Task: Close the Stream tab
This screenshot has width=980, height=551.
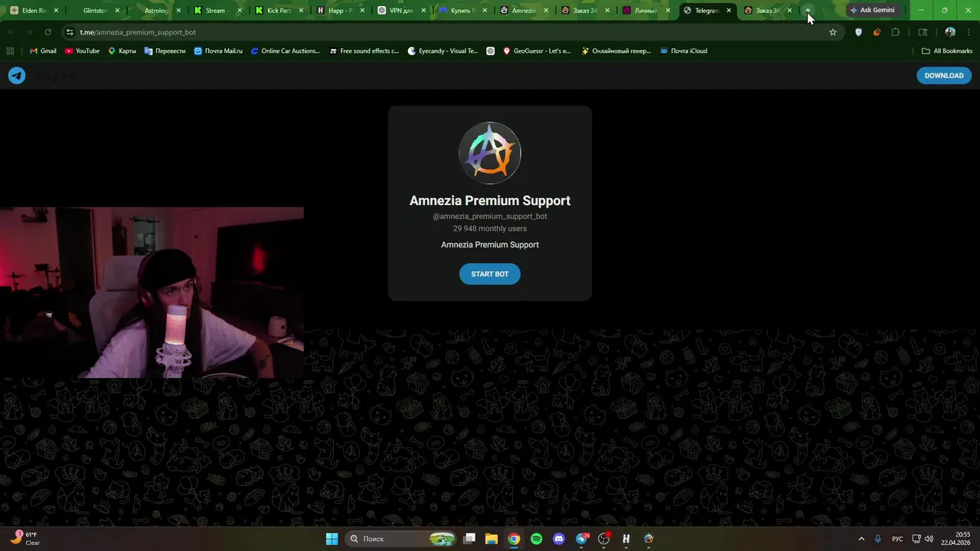Action: 239,11
